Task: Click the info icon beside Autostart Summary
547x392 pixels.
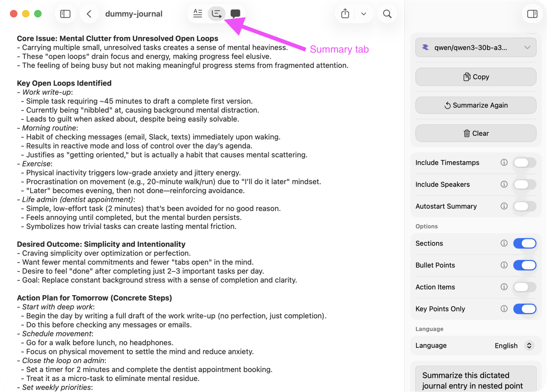Action: [x=504, y=206]
